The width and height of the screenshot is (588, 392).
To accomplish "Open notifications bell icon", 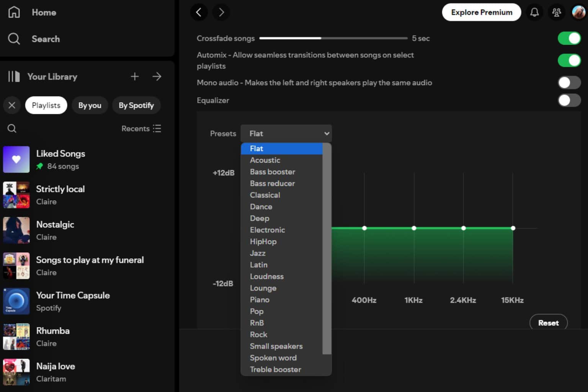I will point(534,12).
